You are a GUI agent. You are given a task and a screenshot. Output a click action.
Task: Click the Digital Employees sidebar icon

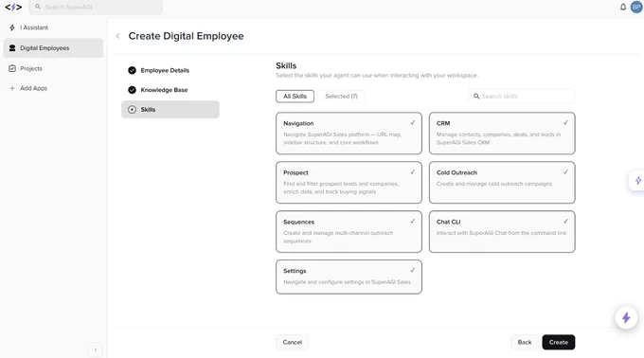(12, 48)
